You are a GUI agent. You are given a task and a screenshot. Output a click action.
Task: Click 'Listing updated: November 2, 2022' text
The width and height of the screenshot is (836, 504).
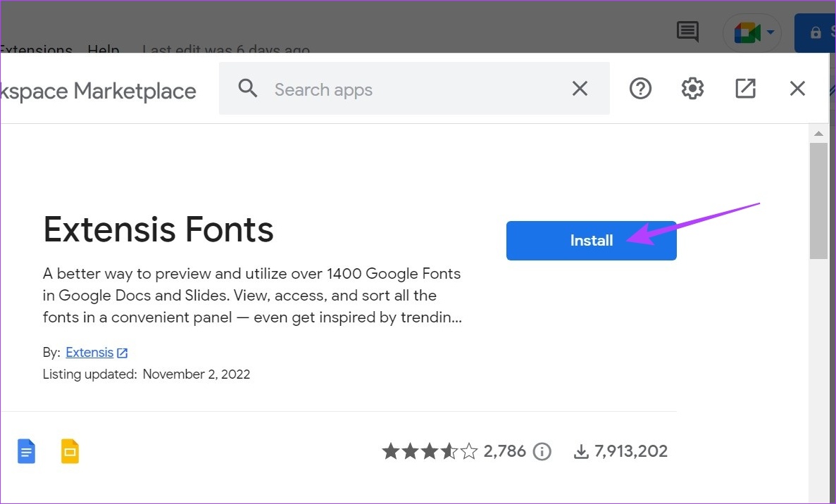tap(146, 374)
